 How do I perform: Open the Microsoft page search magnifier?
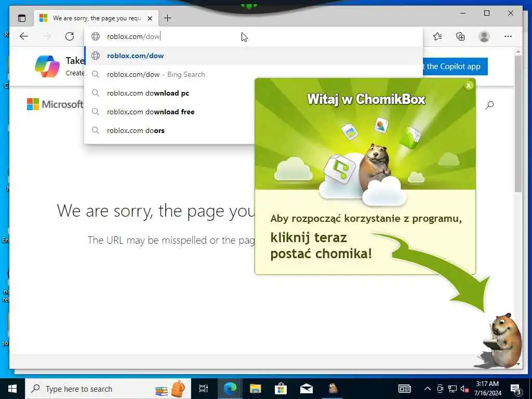[489, 105]
